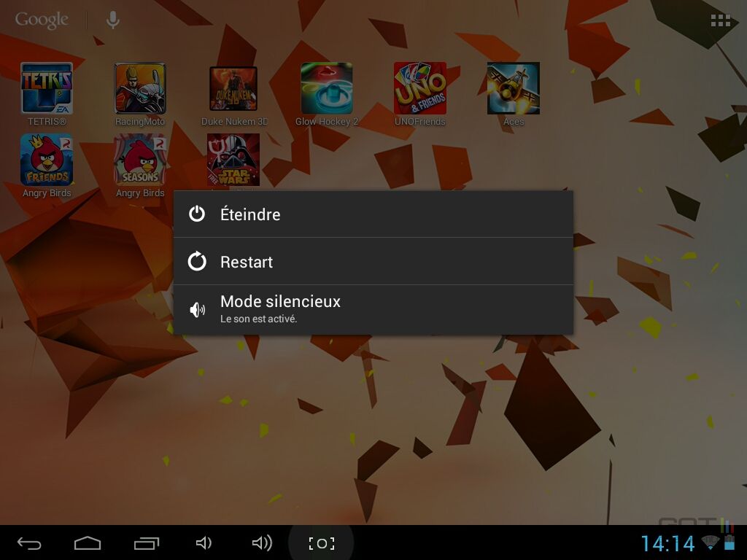This screenshot has width=747, height=560.
Task: Raise volume with the louder speaker icon
Action: pos(262,542)
